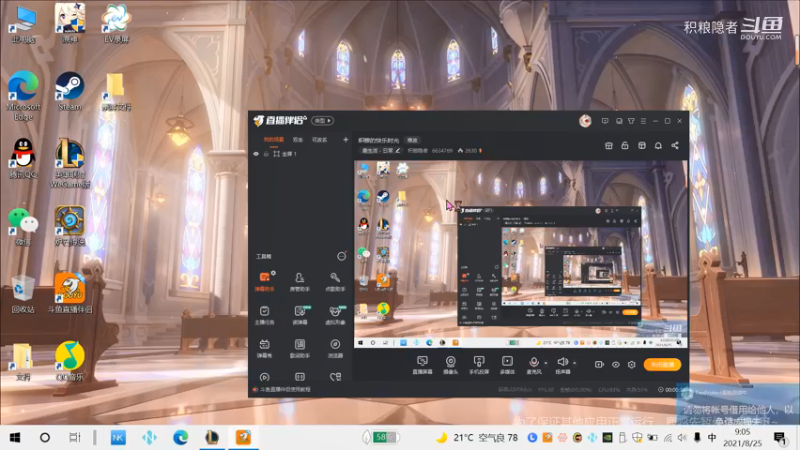This screenshot has width=800, height=450.
Task: Click the orange live broadcast button
Action: pyautogui.click(x=662, y=364)
